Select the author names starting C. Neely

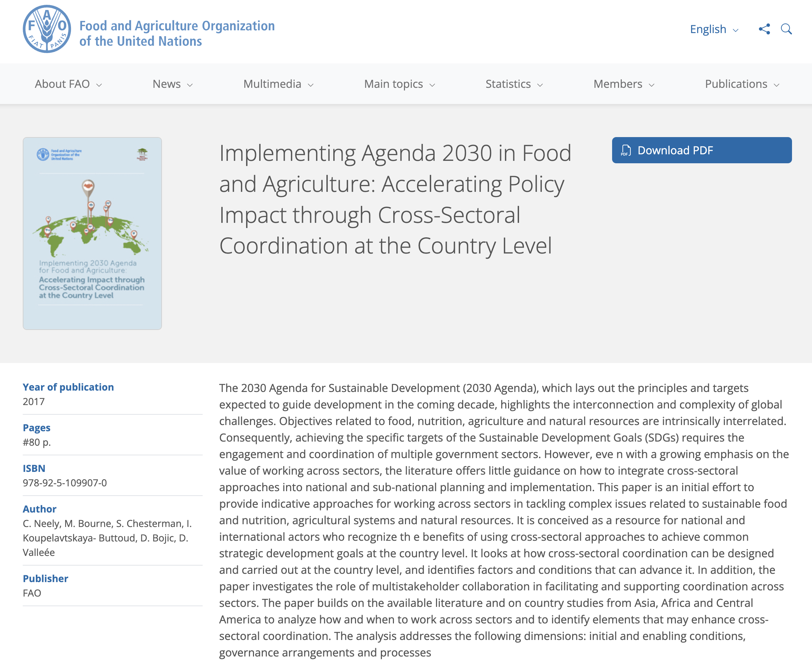[107, 538]
